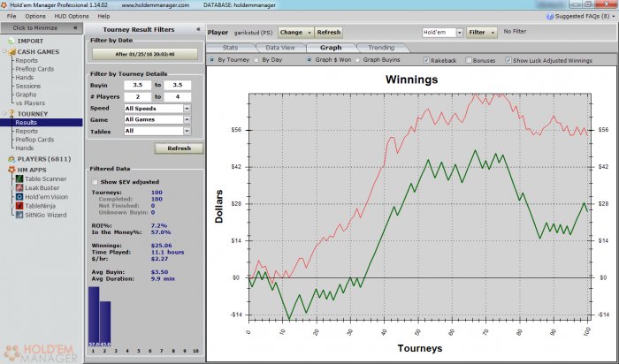
Task: Click the HM APPS flower icon
Action: 11,170
